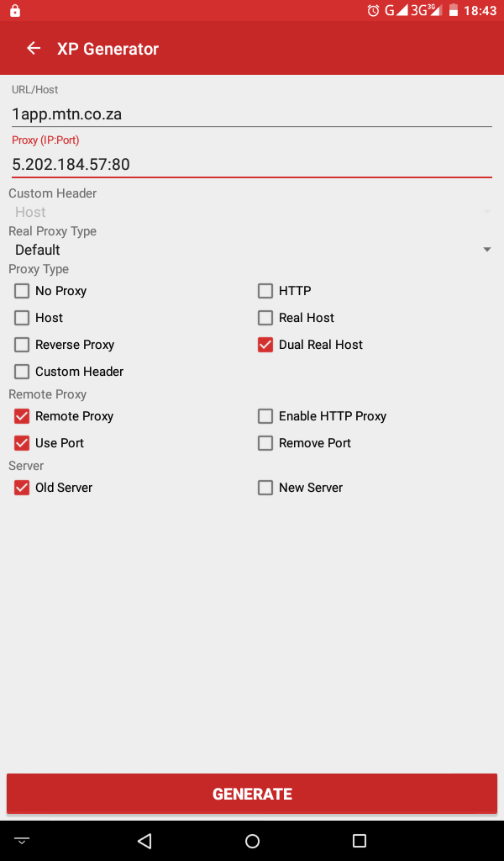Check the New Server option
504x861 pixels.
point(265,488)
